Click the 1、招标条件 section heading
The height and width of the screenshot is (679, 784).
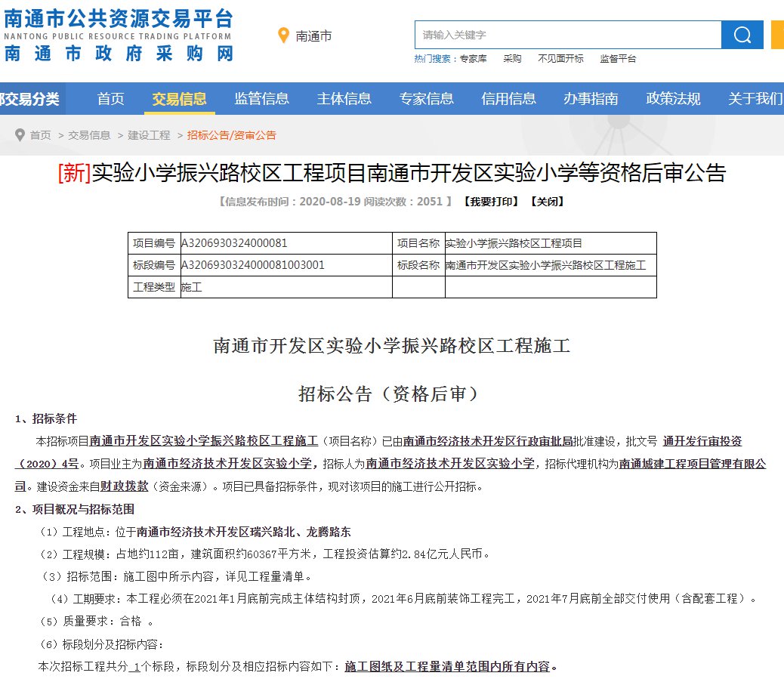pyautogui.click(x=46, y=419)
